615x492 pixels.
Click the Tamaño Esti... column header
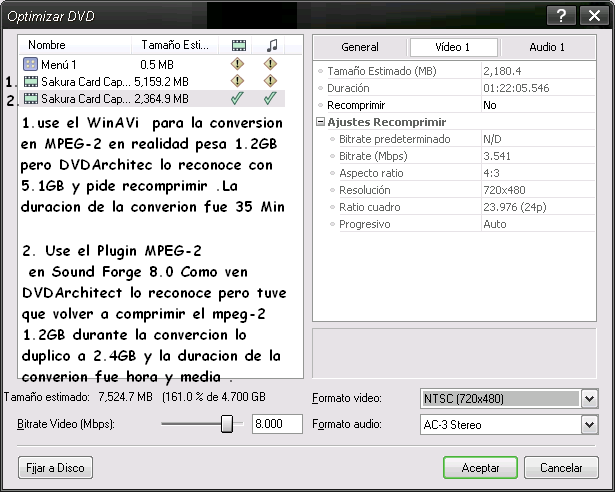pos(175,45)
